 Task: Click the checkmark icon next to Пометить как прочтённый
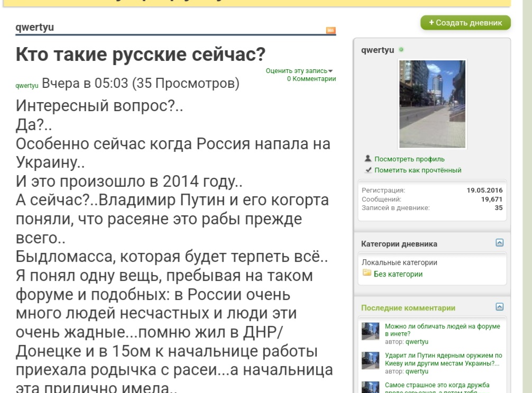click(x=368, y=170)
